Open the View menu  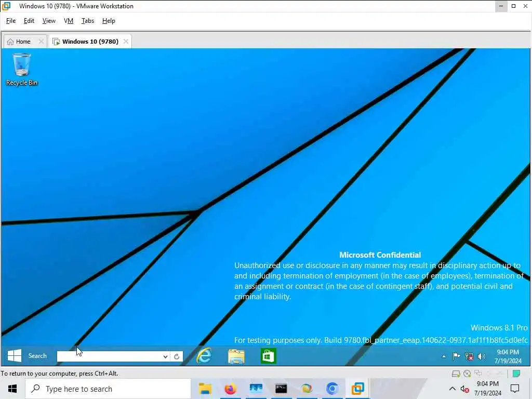[49, 21]
